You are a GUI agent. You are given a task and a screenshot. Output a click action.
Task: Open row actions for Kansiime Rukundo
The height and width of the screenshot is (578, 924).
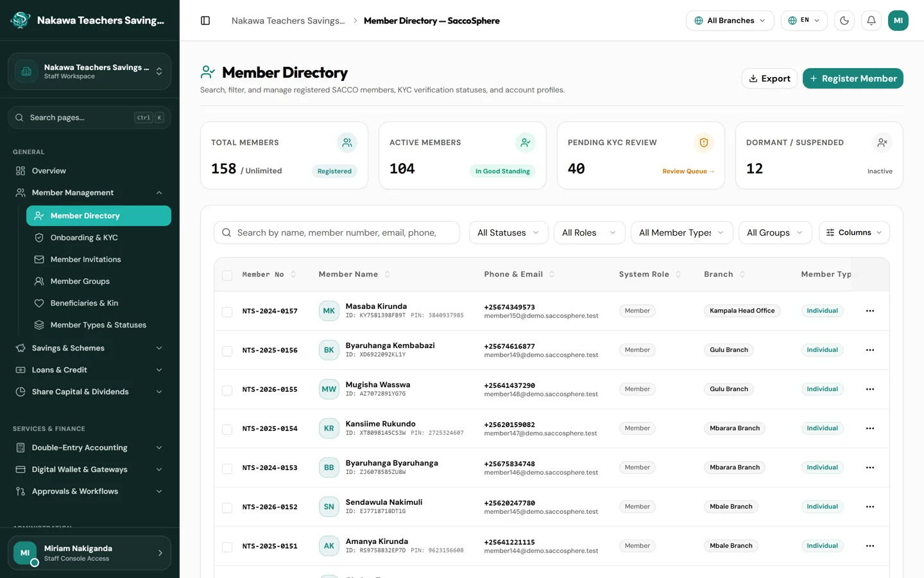click(870, 428)
